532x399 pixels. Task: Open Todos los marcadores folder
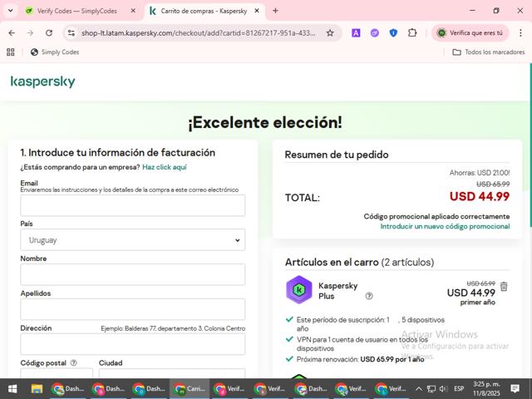489,52
